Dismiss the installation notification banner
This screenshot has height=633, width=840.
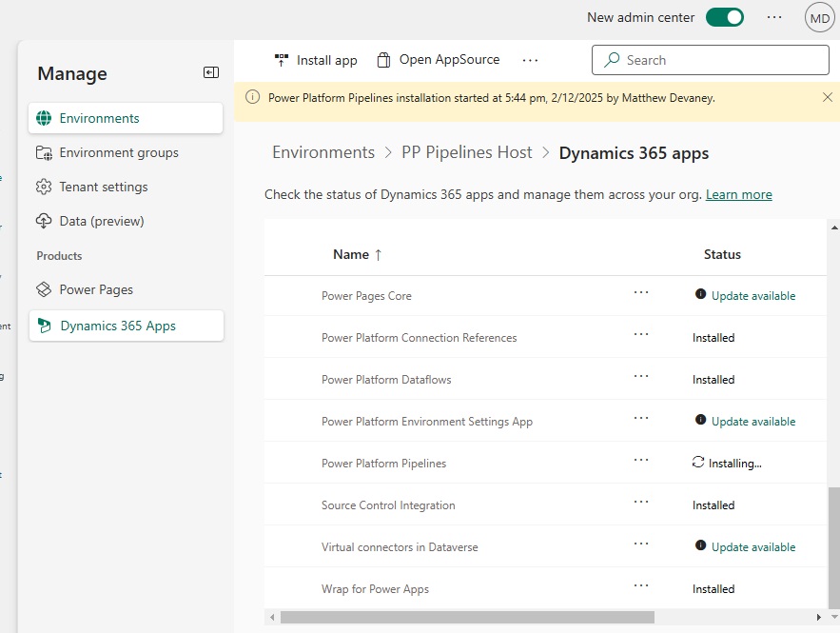pos(827,97)
